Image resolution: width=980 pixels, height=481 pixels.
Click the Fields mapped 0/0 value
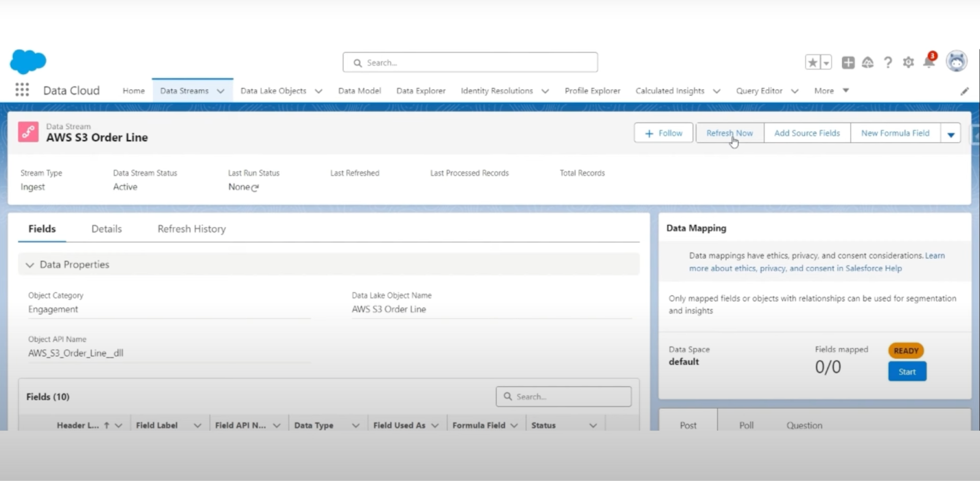click(x=828, y=367)
